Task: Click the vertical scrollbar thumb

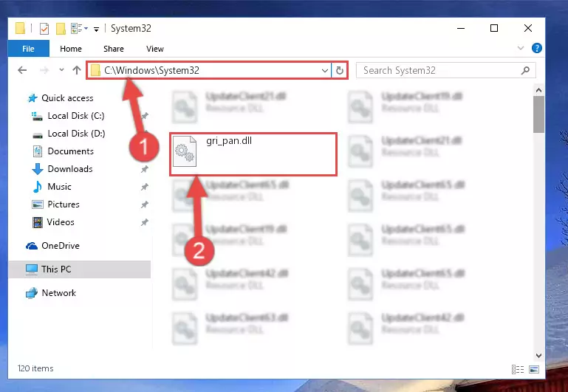Action: pyautogui.click(x=538, y=114)
